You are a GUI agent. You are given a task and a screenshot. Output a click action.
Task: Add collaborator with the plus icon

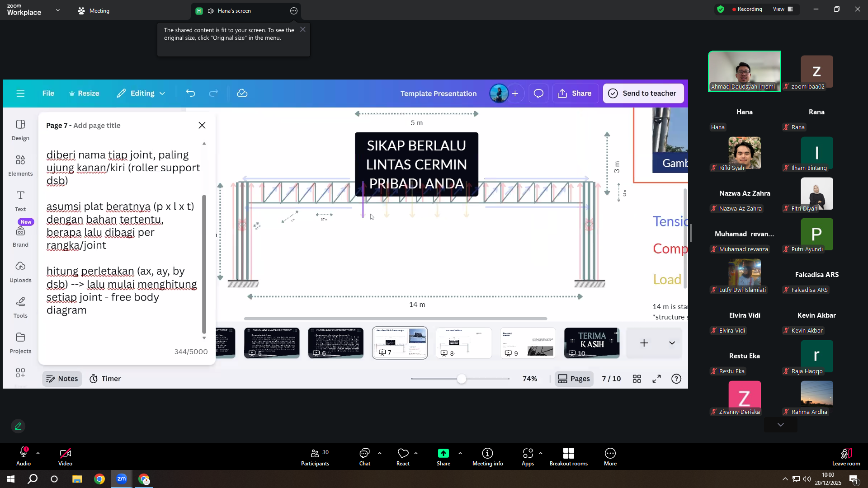tap(515, 94)
